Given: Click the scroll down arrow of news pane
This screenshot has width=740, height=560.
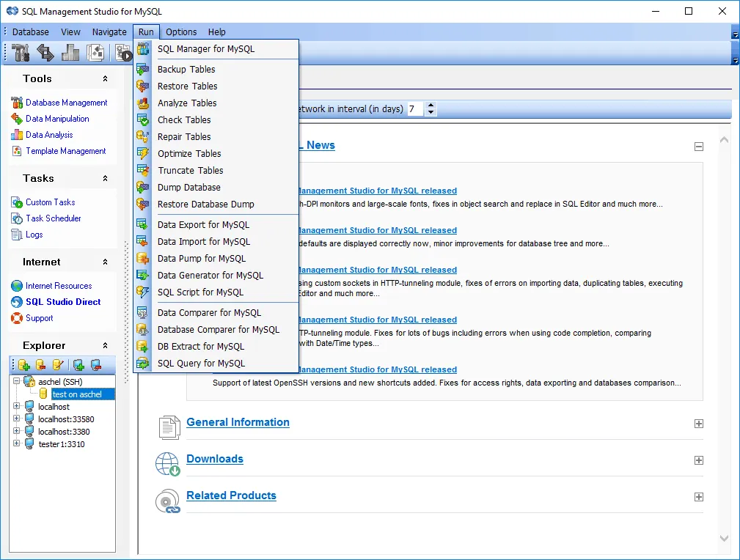Looking at the screenshot, I should point(724,538).
